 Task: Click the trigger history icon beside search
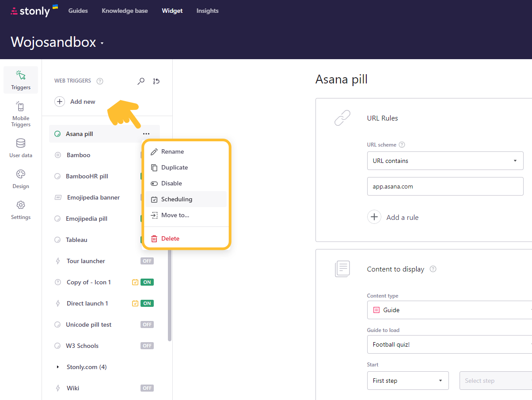coord(156,81)
